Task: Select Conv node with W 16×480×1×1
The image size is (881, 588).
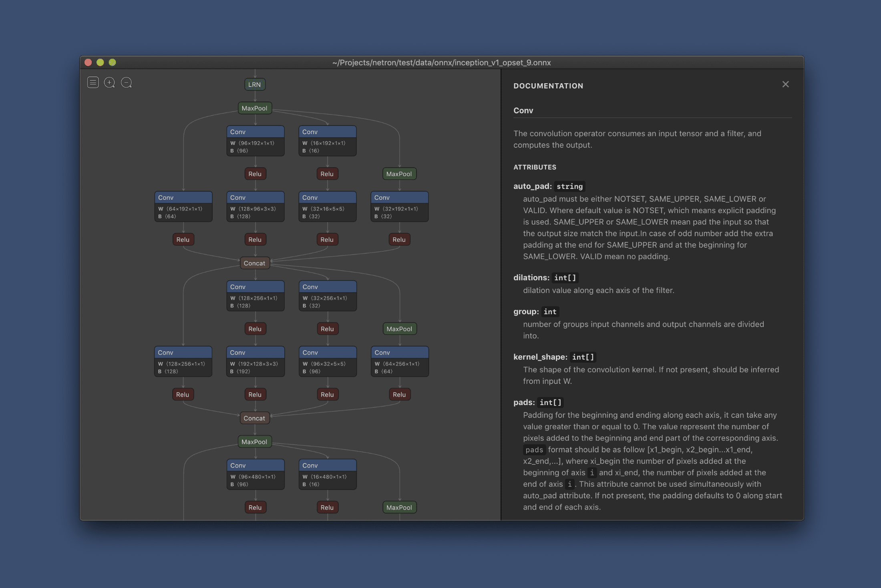Action: pyautogui.click(x=328, y=474)
